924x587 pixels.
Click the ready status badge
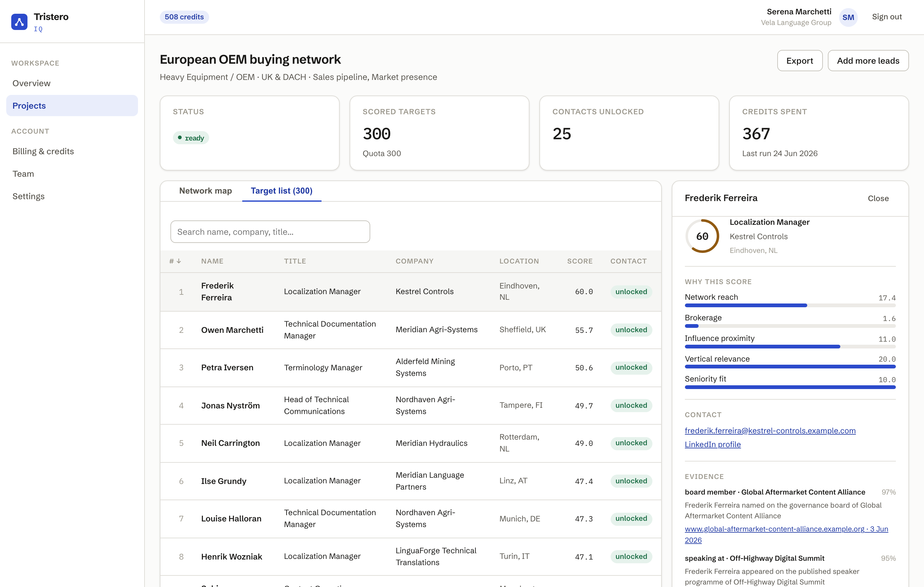pos(191,138)
